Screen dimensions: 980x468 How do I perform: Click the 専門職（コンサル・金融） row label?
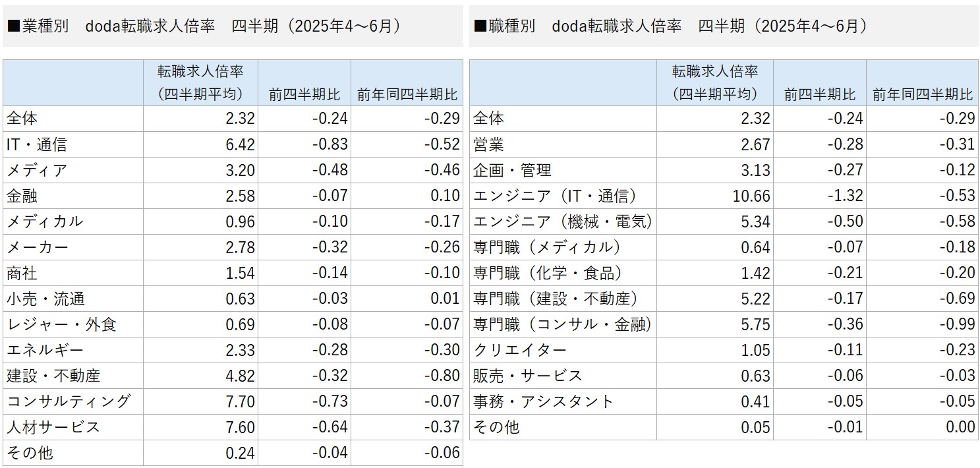coord(563,324)
